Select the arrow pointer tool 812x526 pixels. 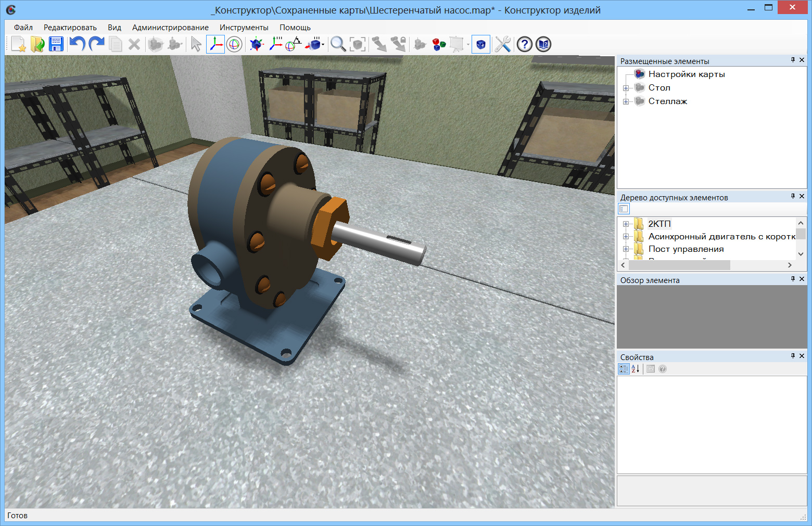196,44
